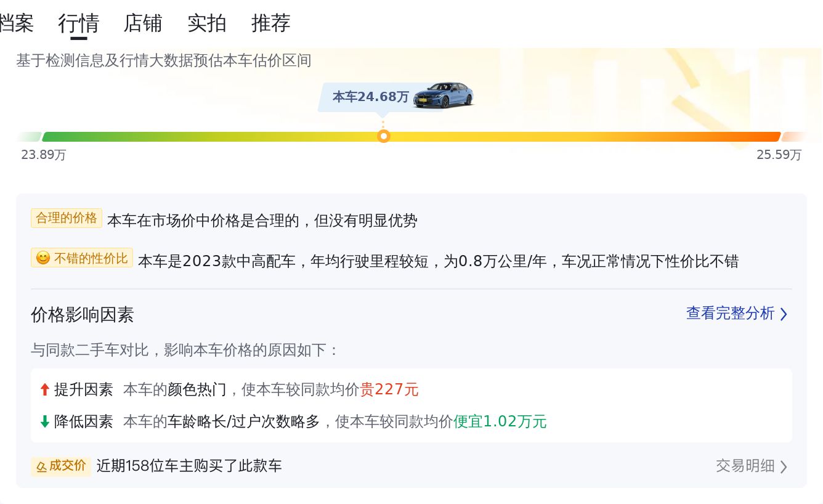The height and width of the screenshot is (504, 823).
Task: Select the 行情 tab
Action: click(x=78, y=23)
